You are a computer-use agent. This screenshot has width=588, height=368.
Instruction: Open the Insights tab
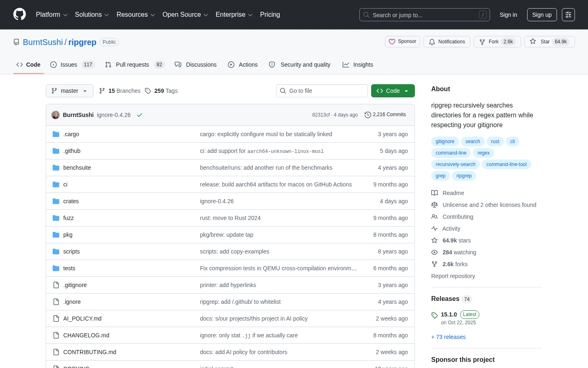(x=358, y=65)
